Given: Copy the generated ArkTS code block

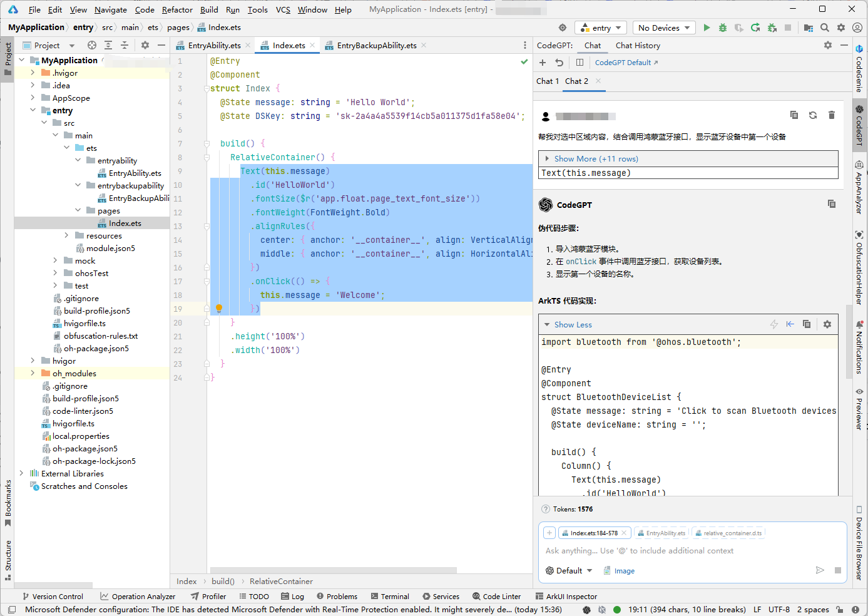Looking at the screenshot, I should click(x=807, y=324).
